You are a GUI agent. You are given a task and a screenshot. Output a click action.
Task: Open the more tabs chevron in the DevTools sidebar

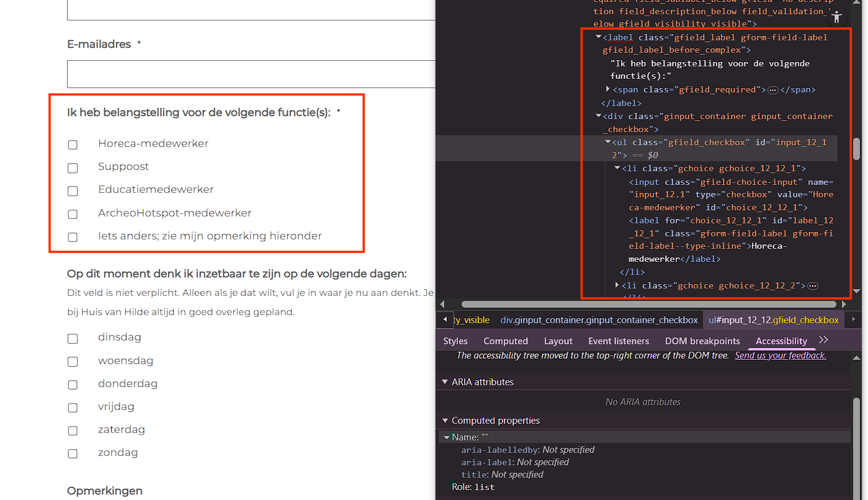pos(823,340)
